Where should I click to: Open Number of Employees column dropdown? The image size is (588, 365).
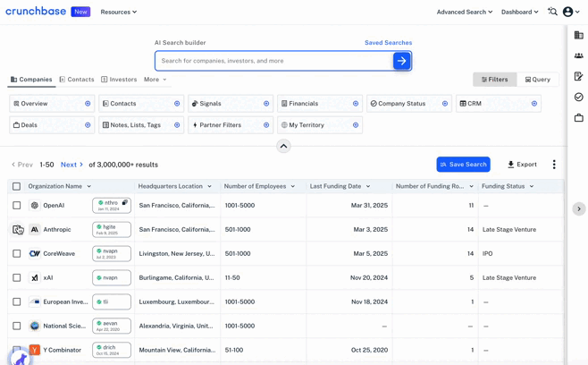[x=292, y=186]
